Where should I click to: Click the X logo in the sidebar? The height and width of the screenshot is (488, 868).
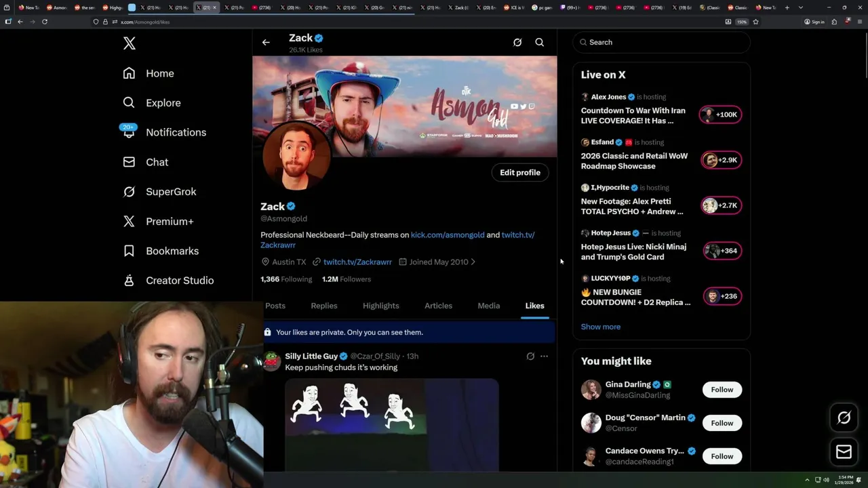(130, 44)
